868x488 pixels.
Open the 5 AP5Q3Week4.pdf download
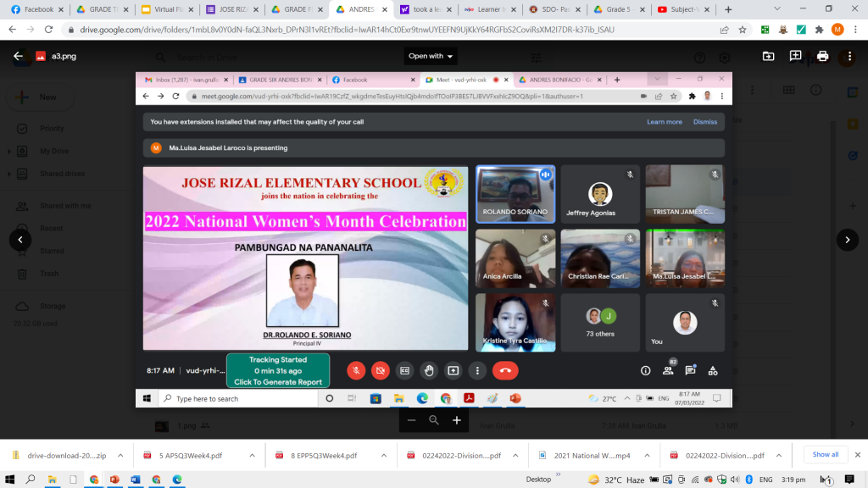(x=191, y=455)
